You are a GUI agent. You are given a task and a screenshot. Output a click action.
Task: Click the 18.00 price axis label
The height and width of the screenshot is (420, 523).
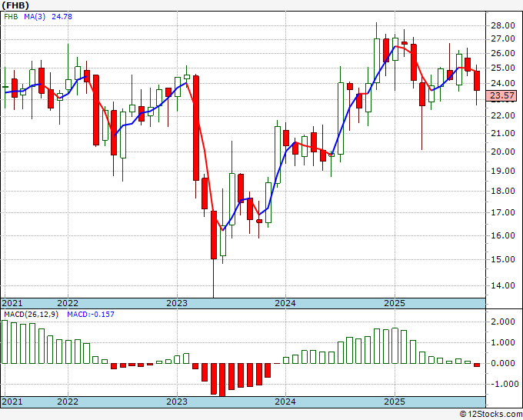pyautogui.click(x=503, y=191)
